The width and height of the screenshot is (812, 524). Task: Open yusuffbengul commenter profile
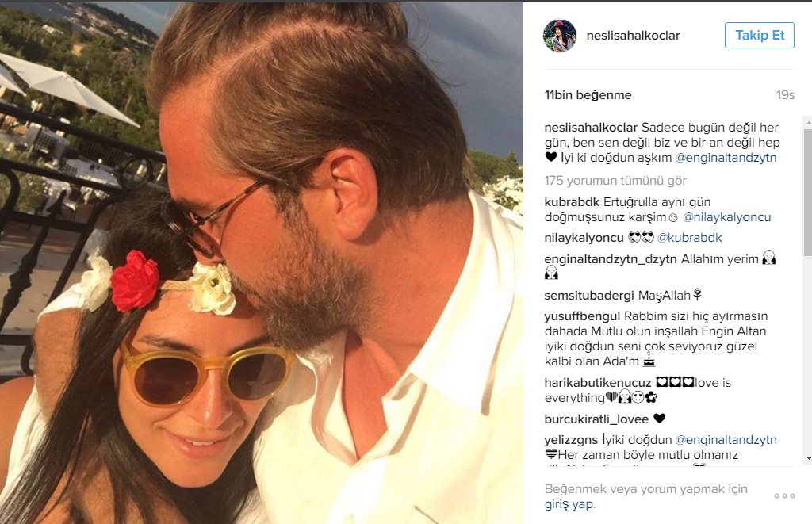pyautogui.click(x=582, y=316)
